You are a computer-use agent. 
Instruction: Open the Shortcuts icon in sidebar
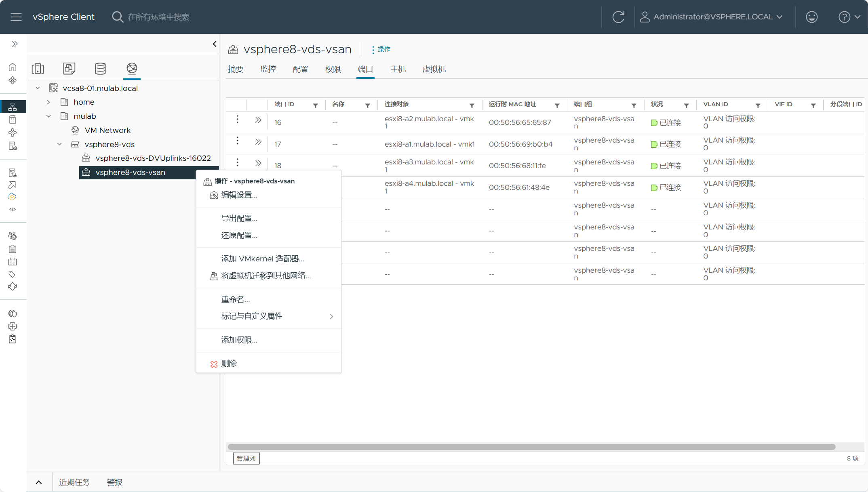tap(13, 80)
